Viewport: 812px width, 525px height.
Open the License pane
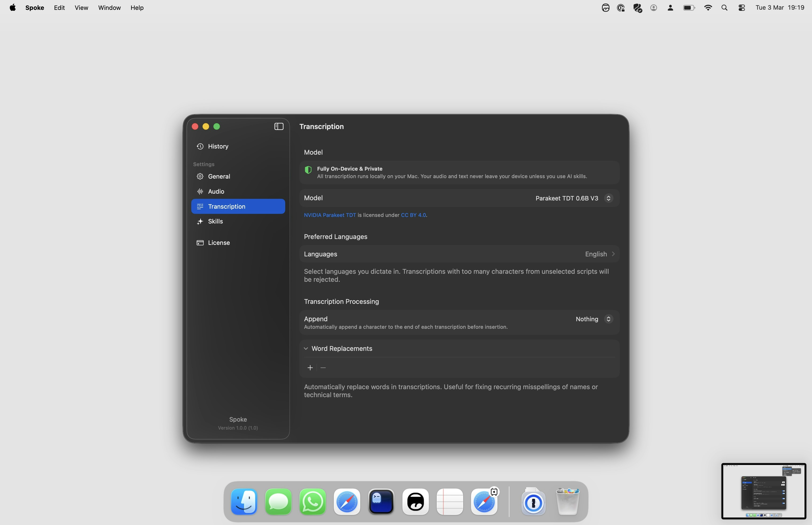(219, 243)
